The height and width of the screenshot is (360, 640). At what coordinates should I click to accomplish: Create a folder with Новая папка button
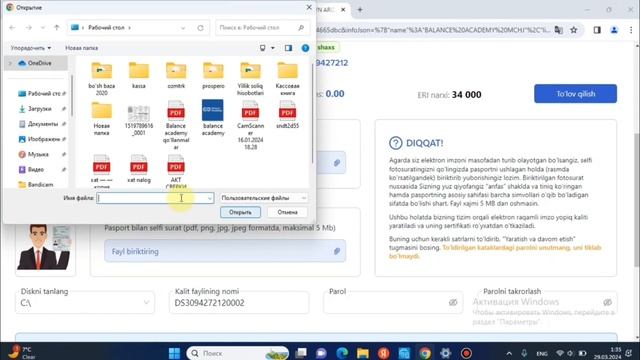tap(82, 48)
